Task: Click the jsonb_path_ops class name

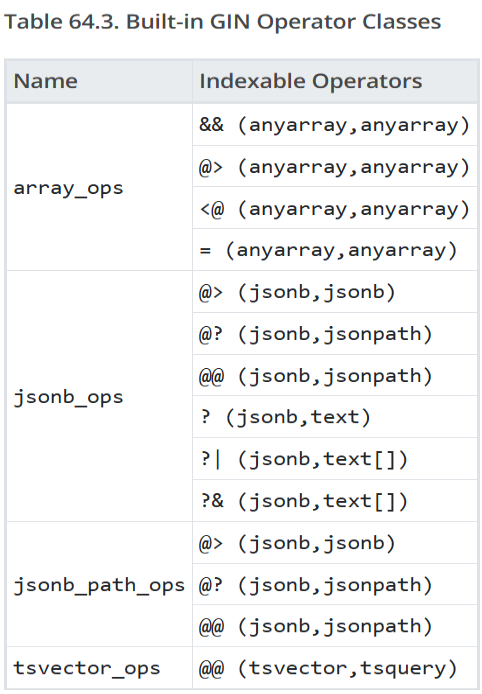Action: [x=99, y=585]
